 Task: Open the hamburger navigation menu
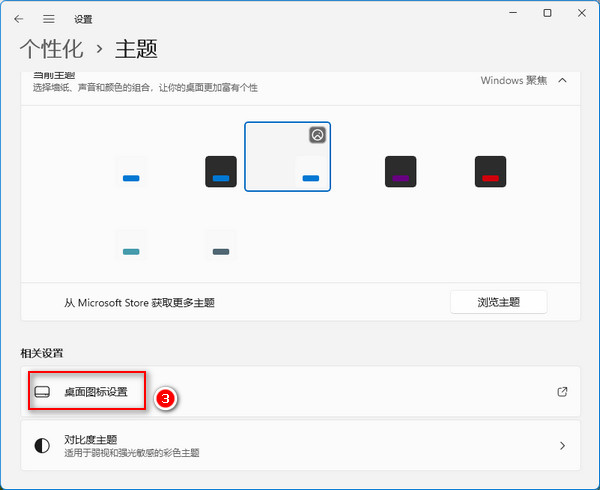(49, 19)
